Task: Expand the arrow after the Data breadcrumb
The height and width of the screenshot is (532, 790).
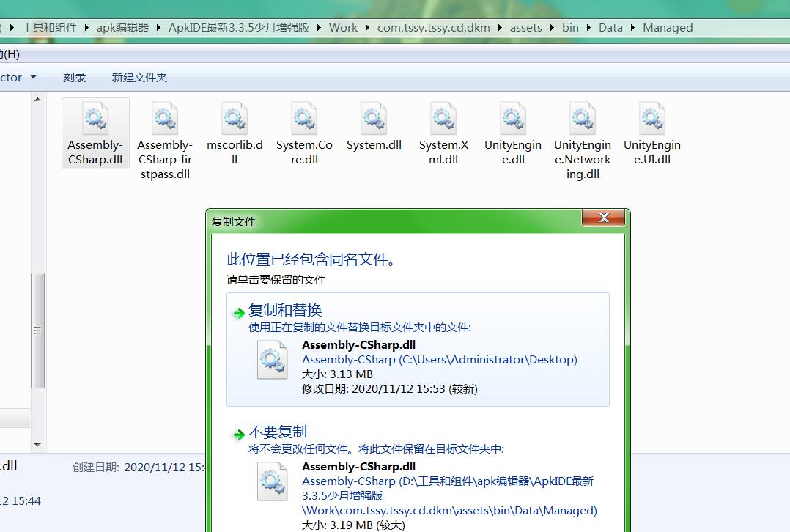Action: (x=632, y=28)
